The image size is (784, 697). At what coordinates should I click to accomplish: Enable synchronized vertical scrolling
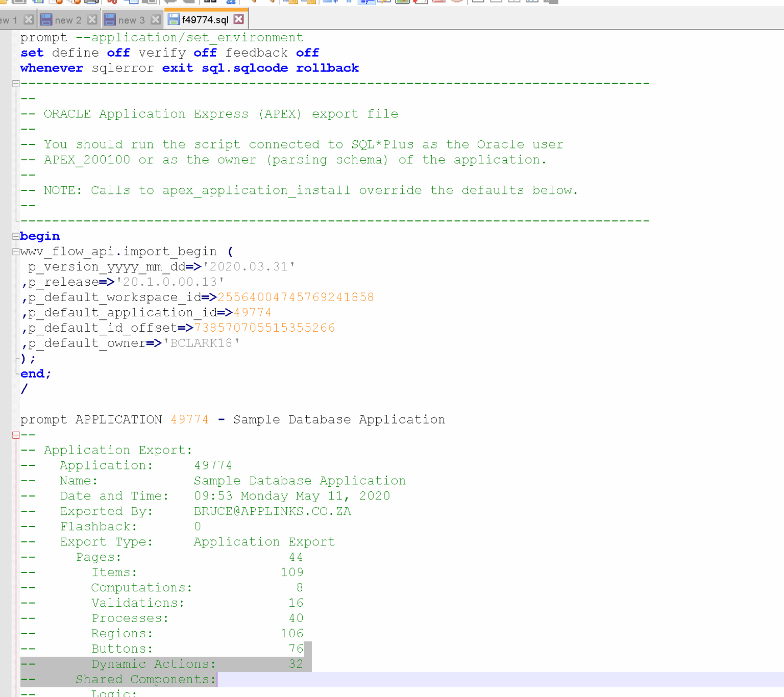pos(291,3)
